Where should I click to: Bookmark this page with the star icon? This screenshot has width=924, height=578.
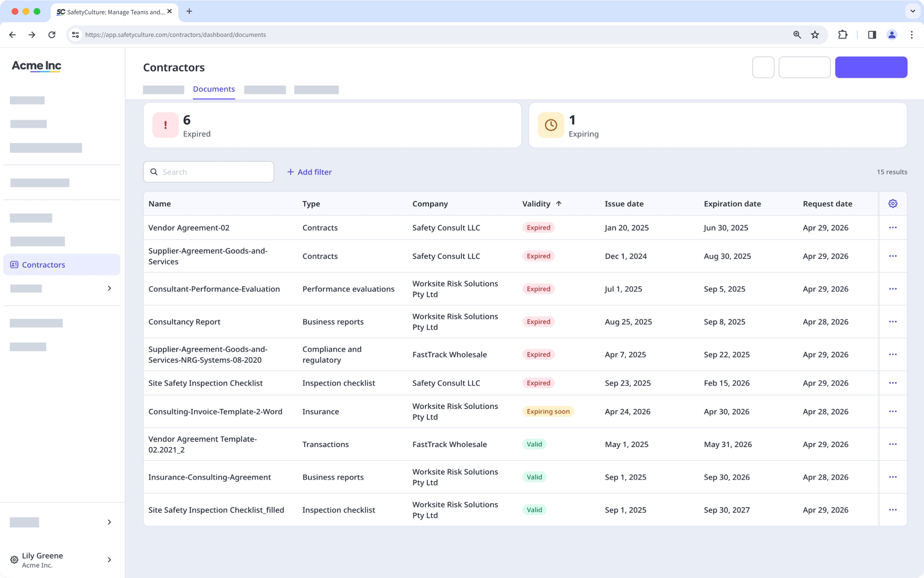pos(815,35)
